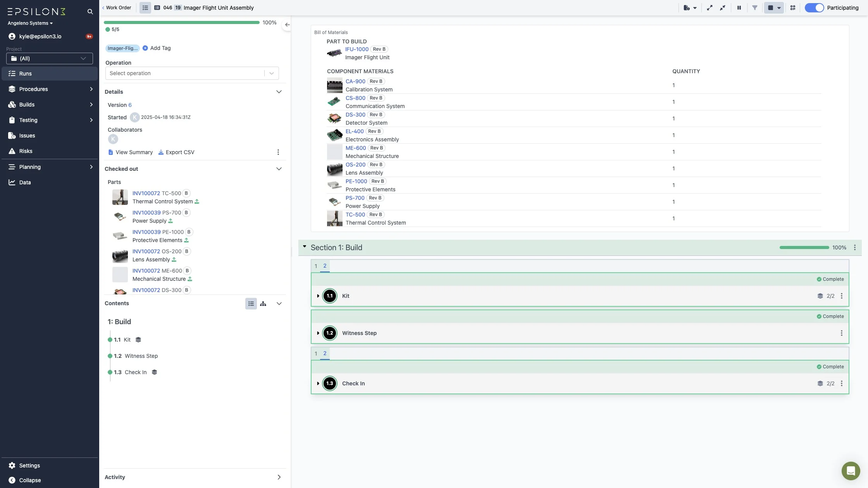Expand step 1.2 Witness Step
The width and height of the screenshot is (868, 488).
click(x=318, y=333)
